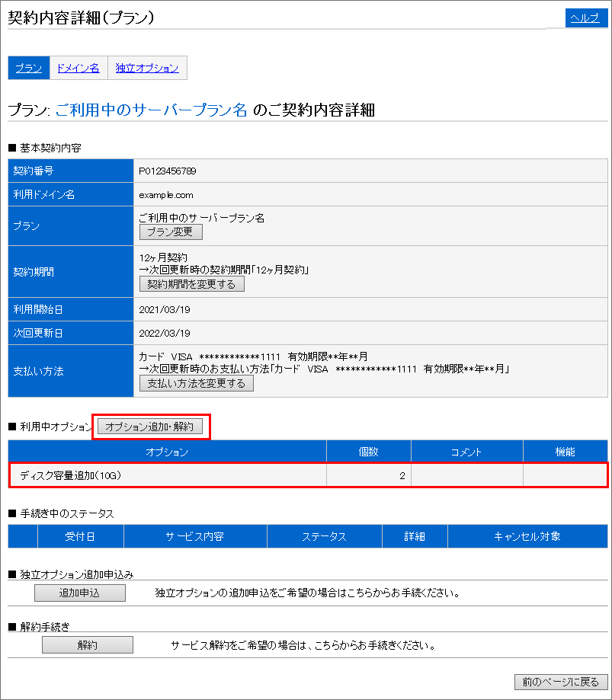
Task: Select the 機能 column header
Action: coord(567,451)
